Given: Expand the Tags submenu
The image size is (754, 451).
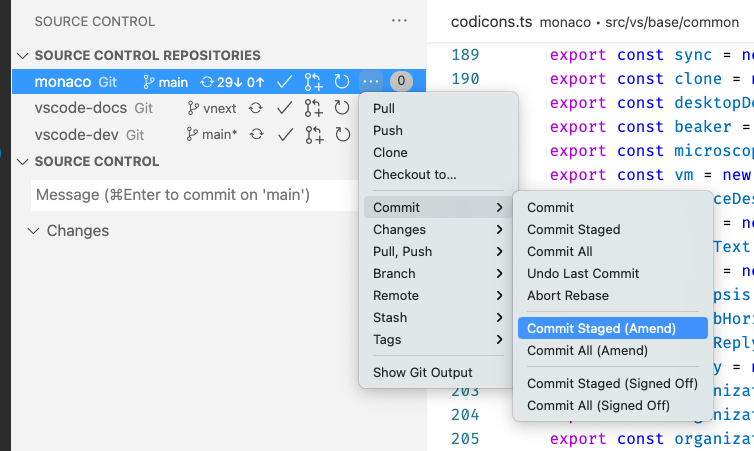Looking at the screenshot, I should (438, 339).
